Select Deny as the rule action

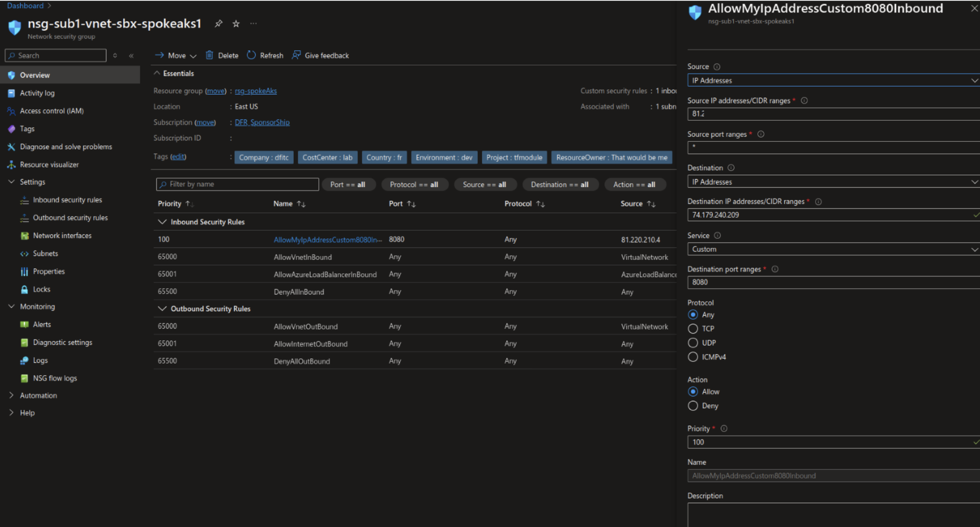point(693,406)
